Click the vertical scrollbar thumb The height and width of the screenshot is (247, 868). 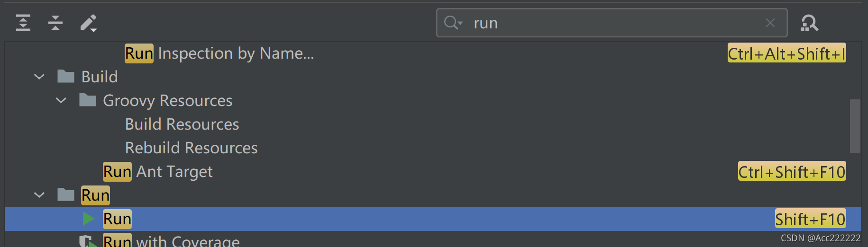coord(855,126)
